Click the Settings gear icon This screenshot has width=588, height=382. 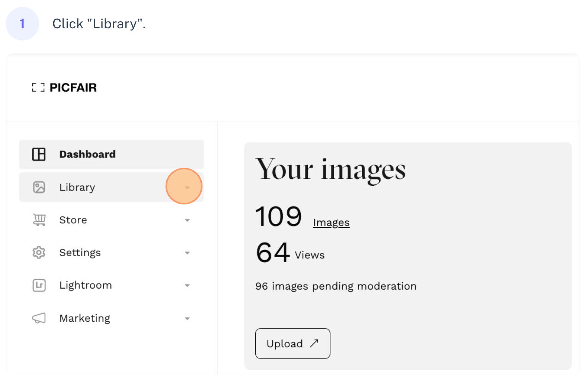click(39, 252)
